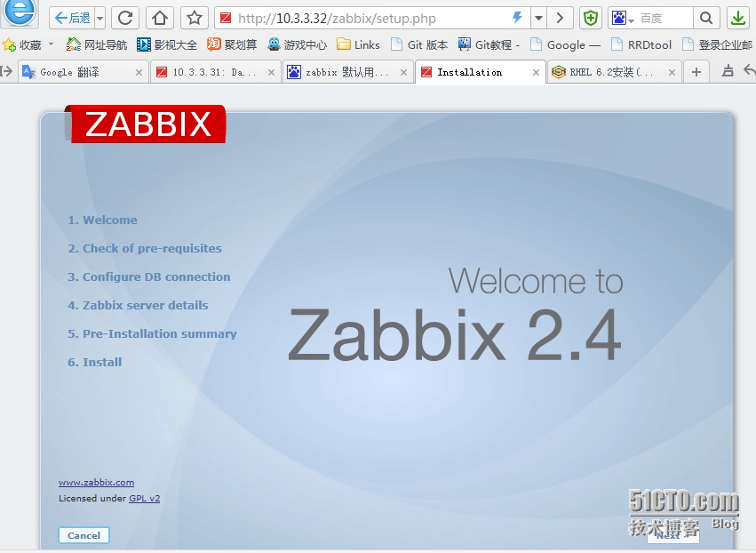Click the browser logo icon
Image resolution: width=756 pixels, height=553 pixels.
(20, 12)
